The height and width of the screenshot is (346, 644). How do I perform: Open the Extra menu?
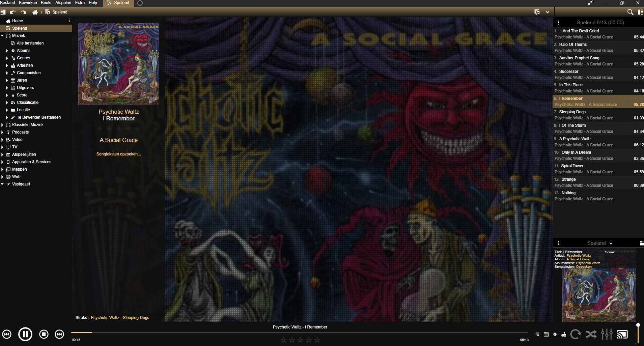tap(80, 3)
